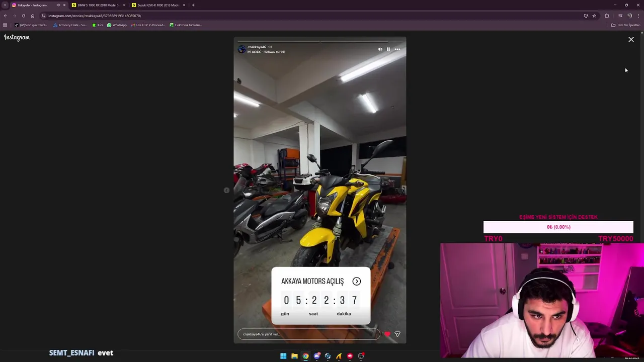644x362 pixels.
Task: Open the apps grid in bookmarks bar
Action: 5,25
